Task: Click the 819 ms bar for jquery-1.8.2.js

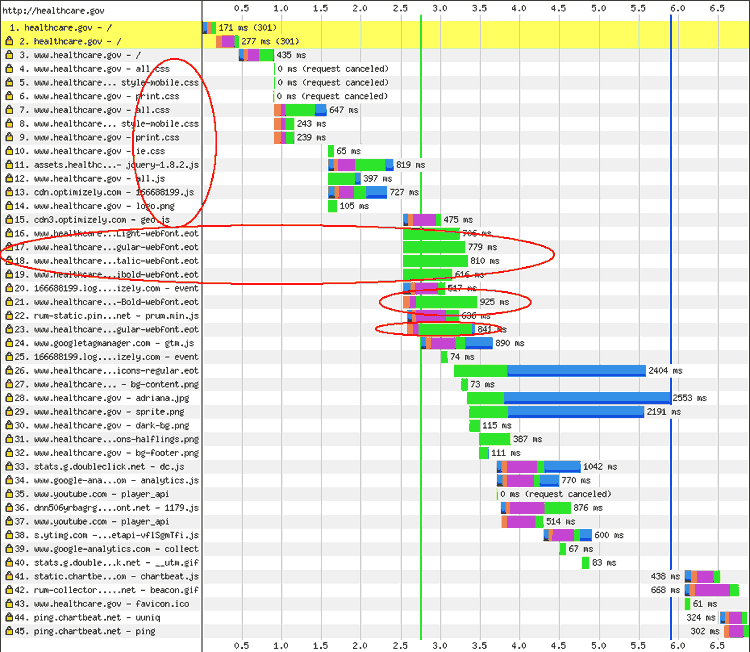Action: pos(361,165)
